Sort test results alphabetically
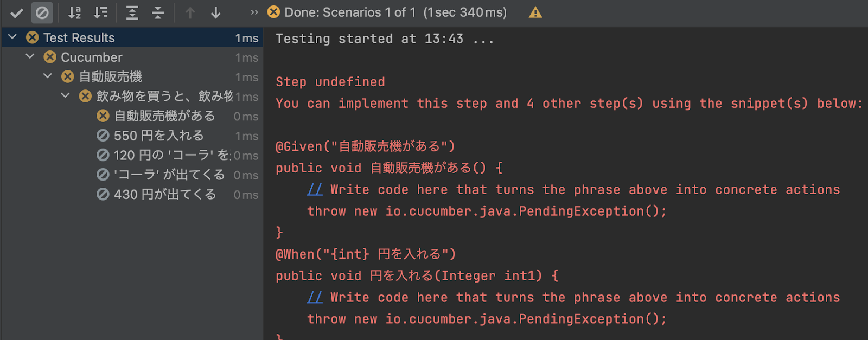The width and height of the screenshot is (868, 340). pyautogui.click(x=74, y=12)
